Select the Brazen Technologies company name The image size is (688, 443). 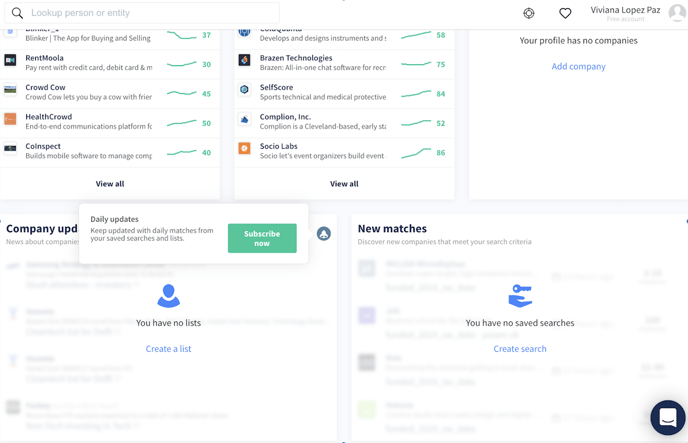tap(296, 58)
